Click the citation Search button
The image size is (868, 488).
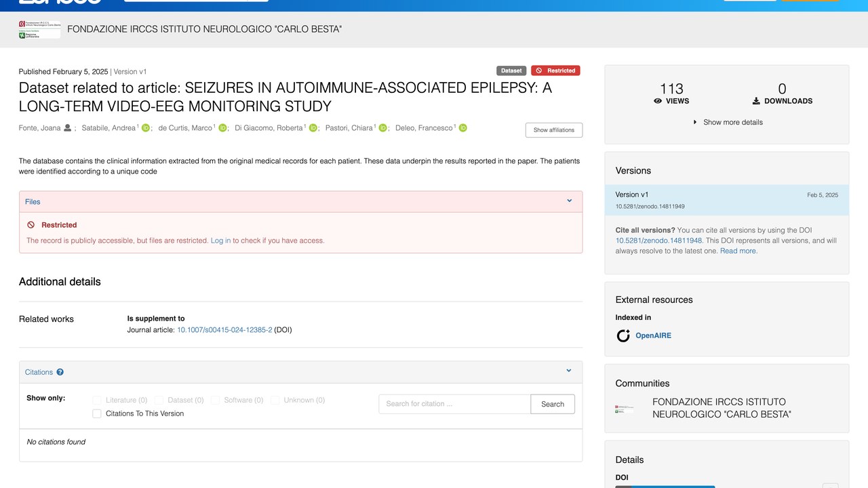[x=553, y=404]
